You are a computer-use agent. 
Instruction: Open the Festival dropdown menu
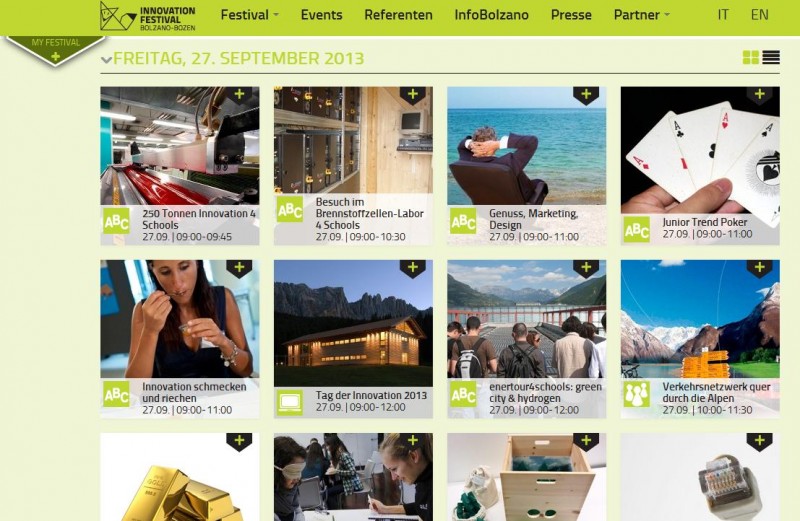tap(249, 15)
